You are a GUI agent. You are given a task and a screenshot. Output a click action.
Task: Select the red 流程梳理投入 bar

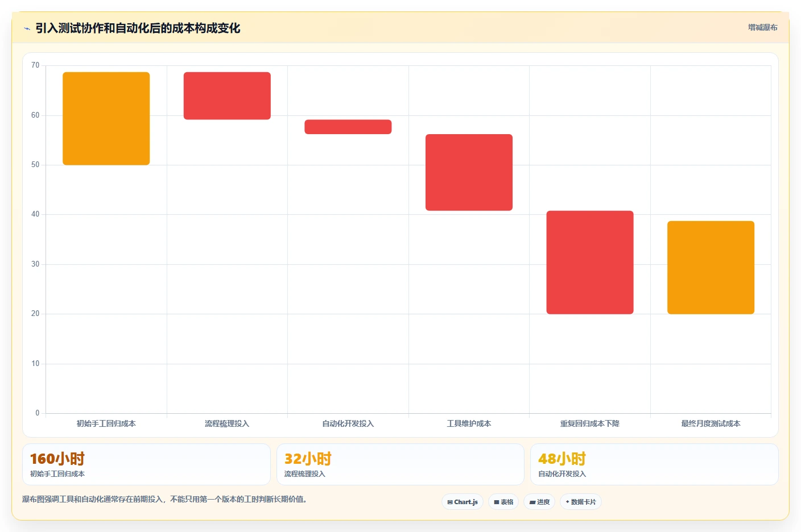click(x=227, y=95)
